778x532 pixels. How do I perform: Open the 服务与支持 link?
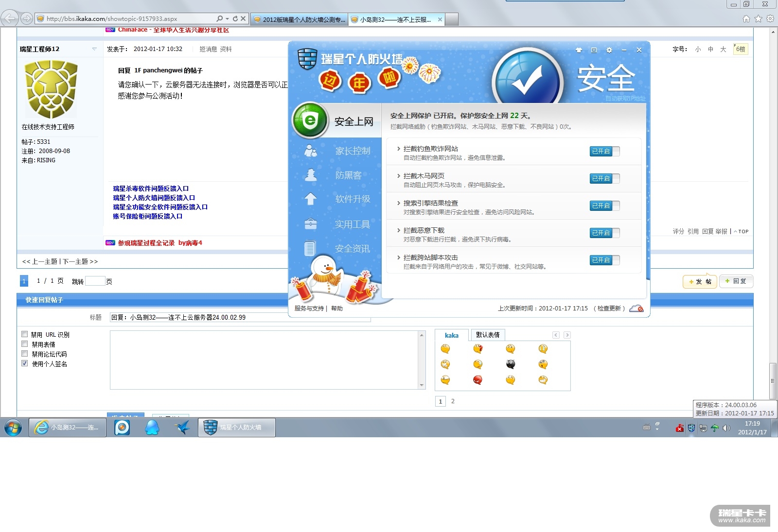[309, 309]
